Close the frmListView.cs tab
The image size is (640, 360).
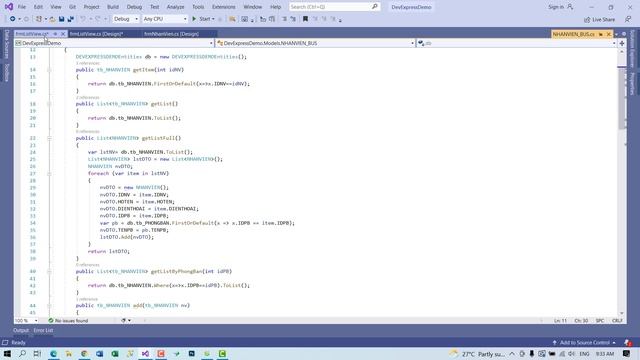[63, 34]
